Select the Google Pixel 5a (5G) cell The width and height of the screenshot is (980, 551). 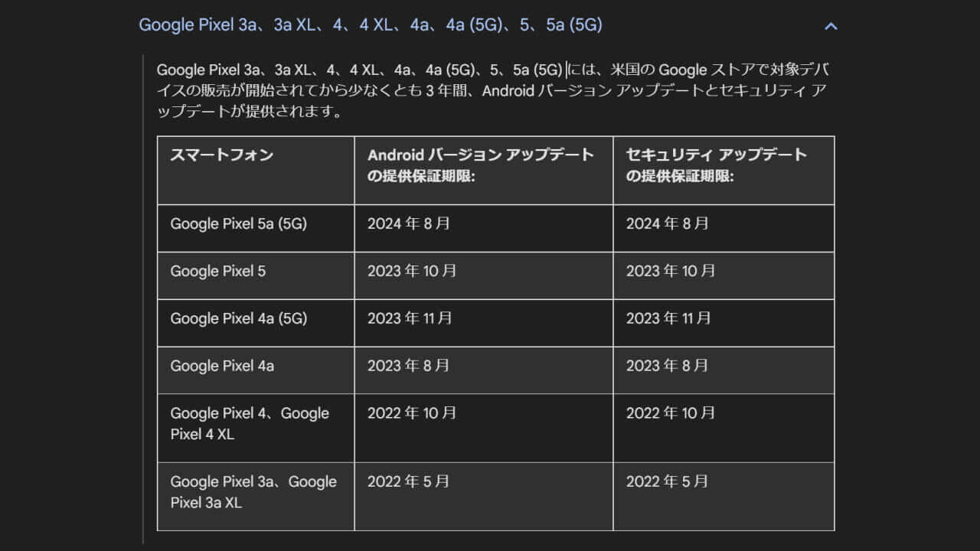238,224
